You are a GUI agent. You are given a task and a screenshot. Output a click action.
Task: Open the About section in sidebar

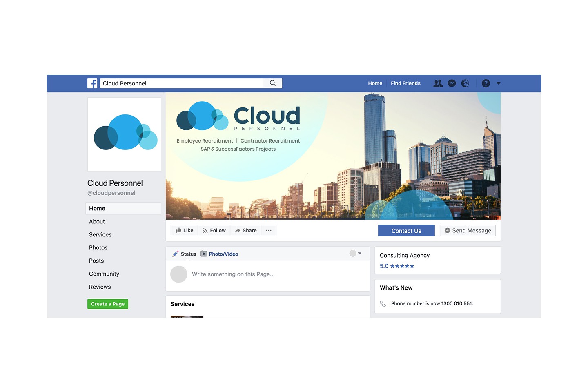pos(97,222)
